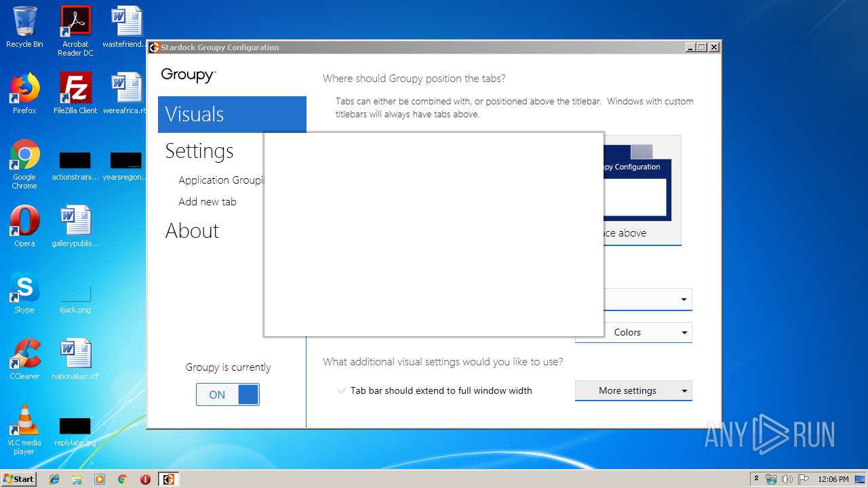
Task: Open Windows Media Player from taskbar
Action: pyautogui.click(x=100, y=479)
